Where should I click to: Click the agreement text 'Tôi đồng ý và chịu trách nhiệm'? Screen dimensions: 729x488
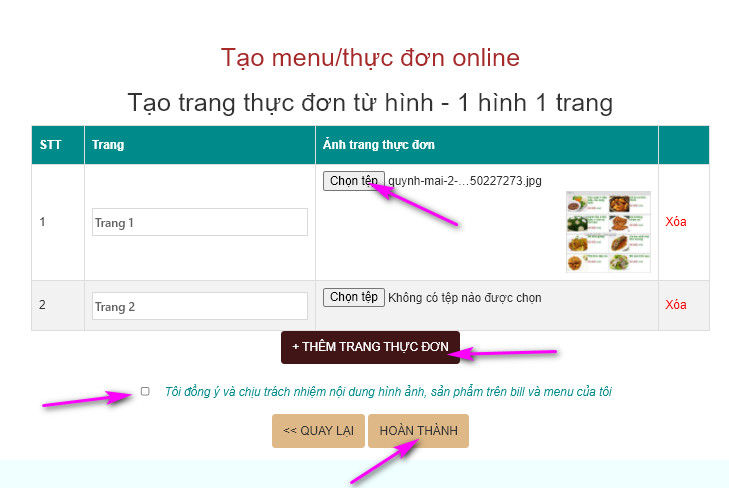tap(387, 391)
